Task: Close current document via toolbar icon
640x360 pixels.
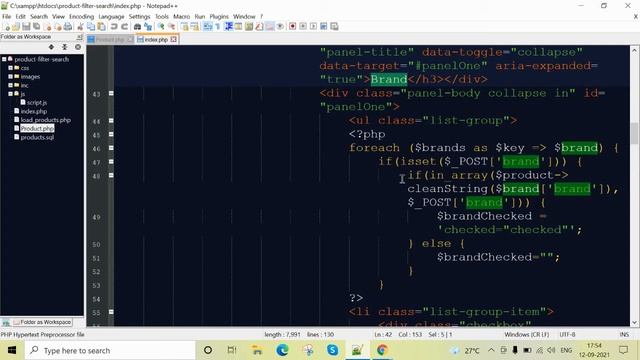Action: [47, 27]
